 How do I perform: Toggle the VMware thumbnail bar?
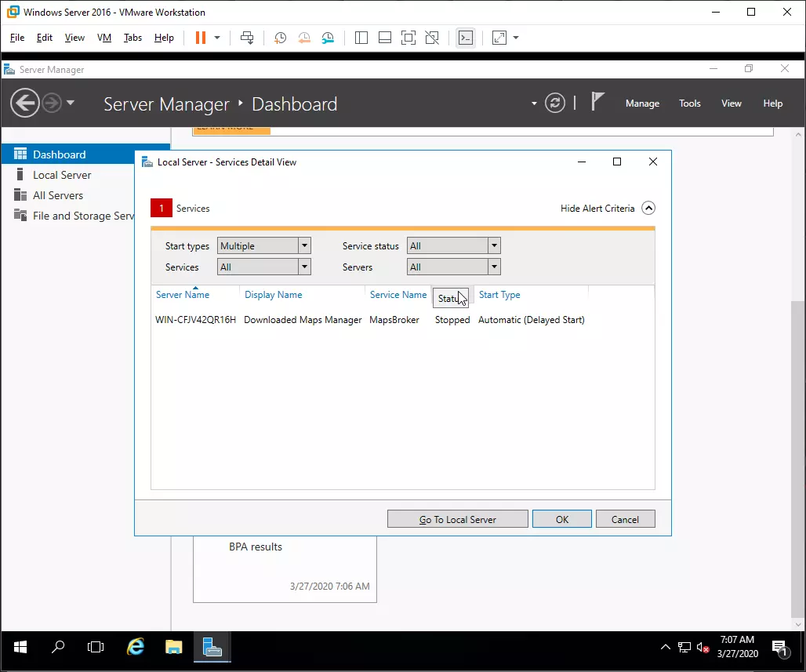(x=384, y=38)
